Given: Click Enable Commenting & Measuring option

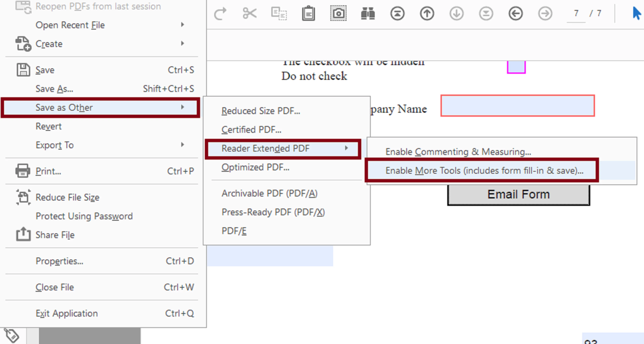Looking at the screenshot, I should (458, 152).
